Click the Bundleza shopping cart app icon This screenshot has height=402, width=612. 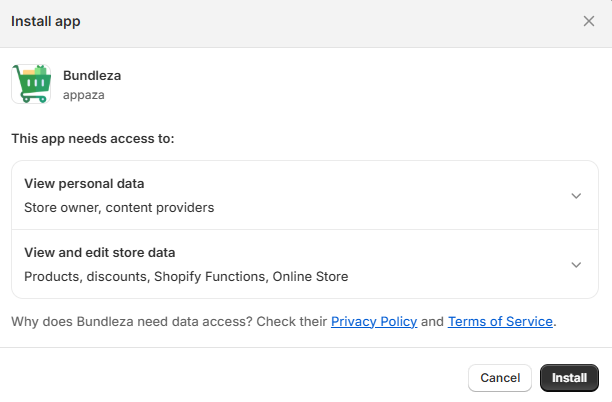[31, 84]
